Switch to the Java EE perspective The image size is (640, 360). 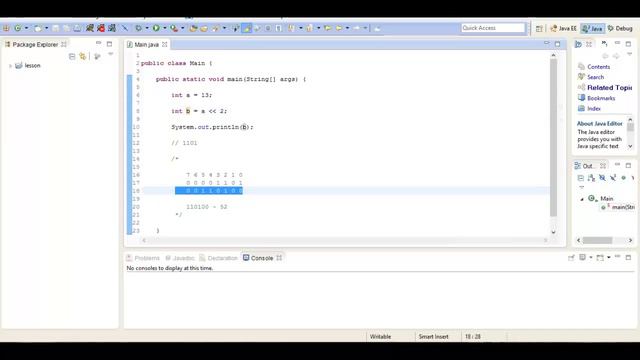[563, 28]
